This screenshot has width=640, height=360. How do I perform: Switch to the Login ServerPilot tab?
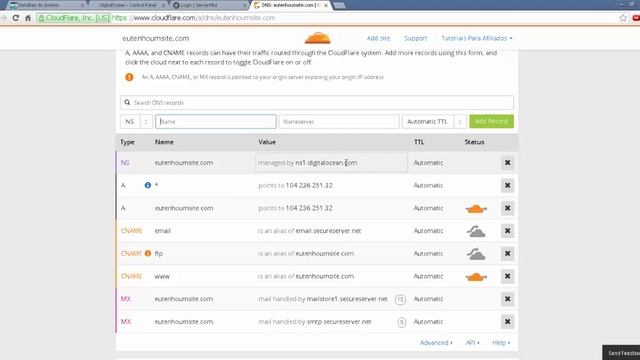[x=209, y=5]
